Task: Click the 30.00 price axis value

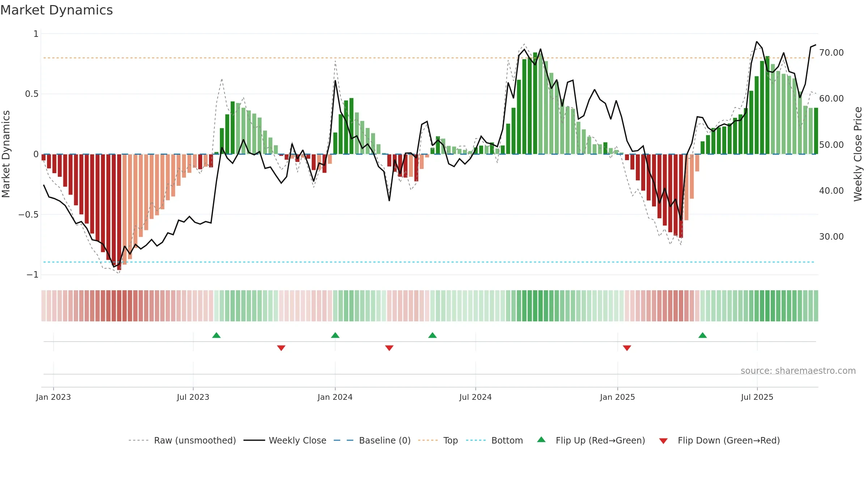Action: 831,237
